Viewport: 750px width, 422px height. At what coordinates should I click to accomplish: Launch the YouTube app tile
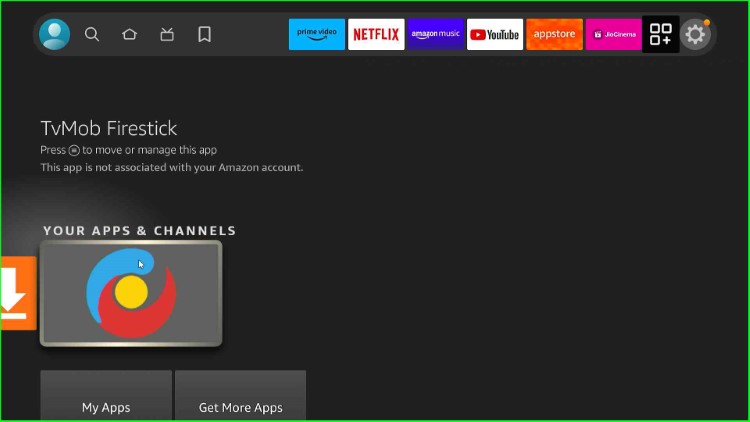coord(495,34)
